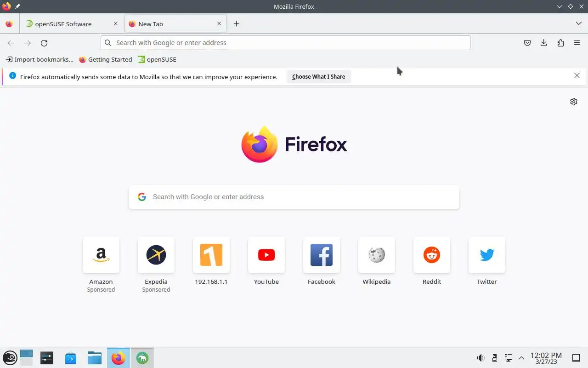Screen dimensions: 588x368
Task: Open the openSUSE application launcher
Action: pos(10,358)
